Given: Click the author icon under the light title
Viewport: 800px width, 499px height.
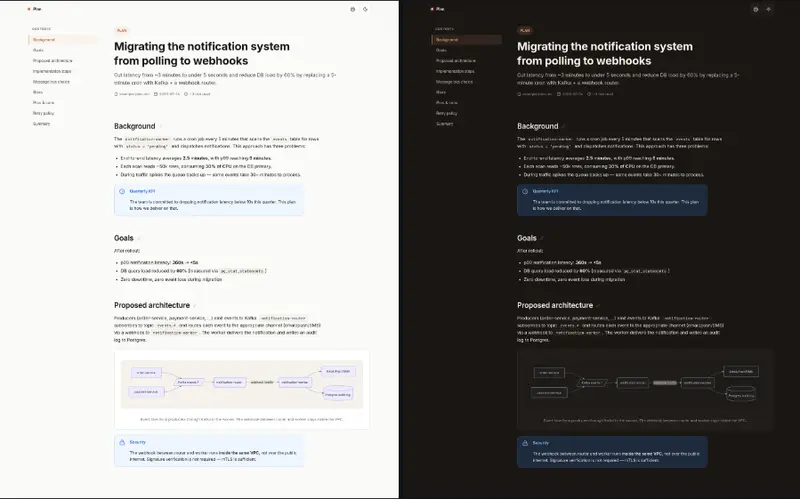Looking at the screenshot, I should point(116,94).
